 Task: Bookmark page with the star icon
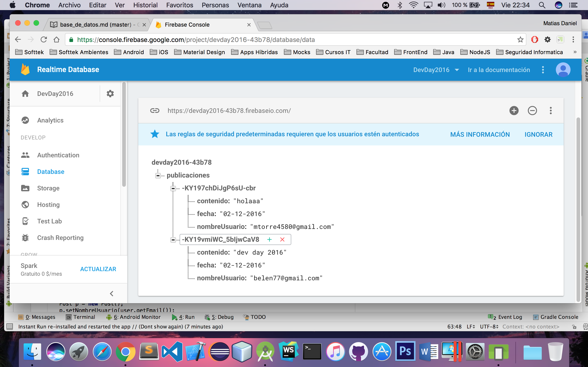(x=520, y=39)
